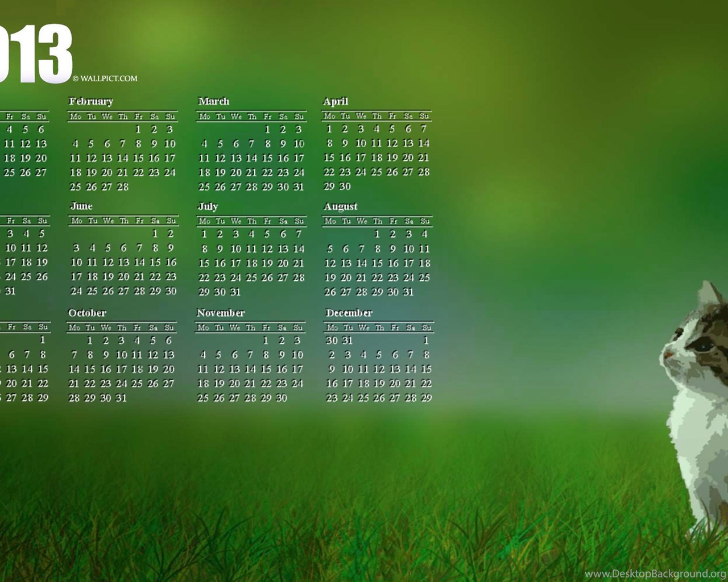Click the We header under July
The width and height of the screenshot is (728, 582).
click(x=236, y=221)
